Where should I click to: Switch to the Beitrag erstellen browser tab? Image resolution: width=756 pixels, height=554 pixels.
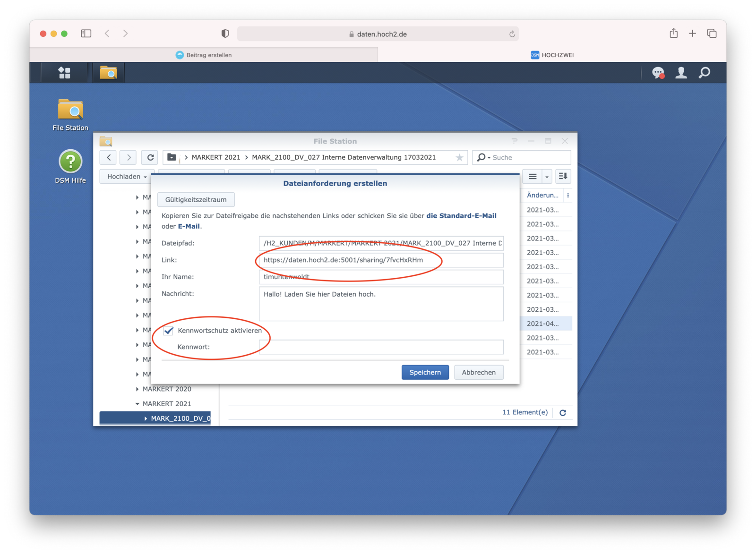coord(204,55)
